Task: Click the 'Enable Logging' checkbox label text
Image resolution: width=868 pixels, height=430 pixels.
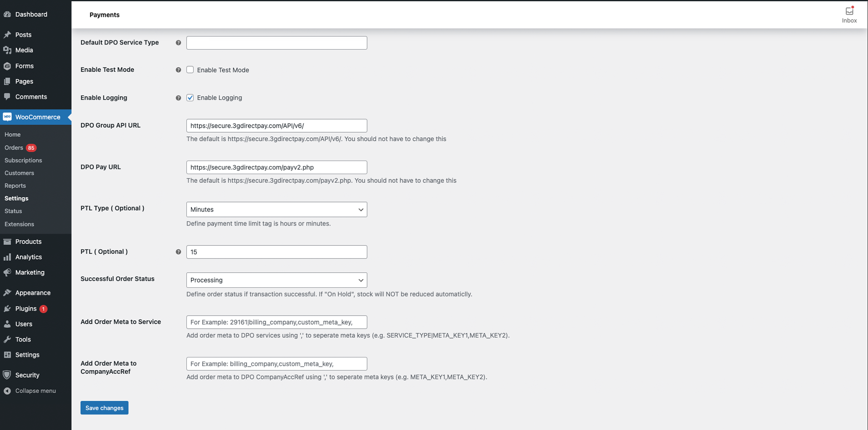Action: point(219,98)
